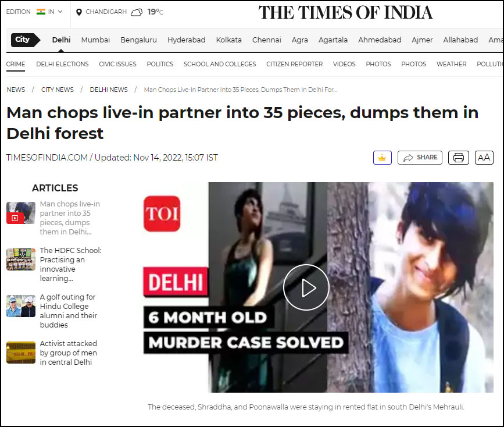Play the Delhi murder case video
The image size is (504, 427).
(x=306, y=287)
